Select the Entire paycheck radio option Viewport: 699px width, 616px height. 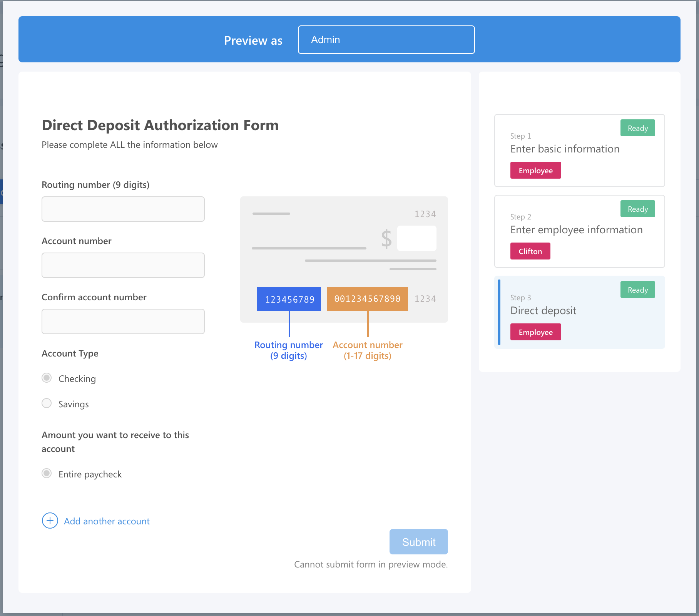[47, 474]
